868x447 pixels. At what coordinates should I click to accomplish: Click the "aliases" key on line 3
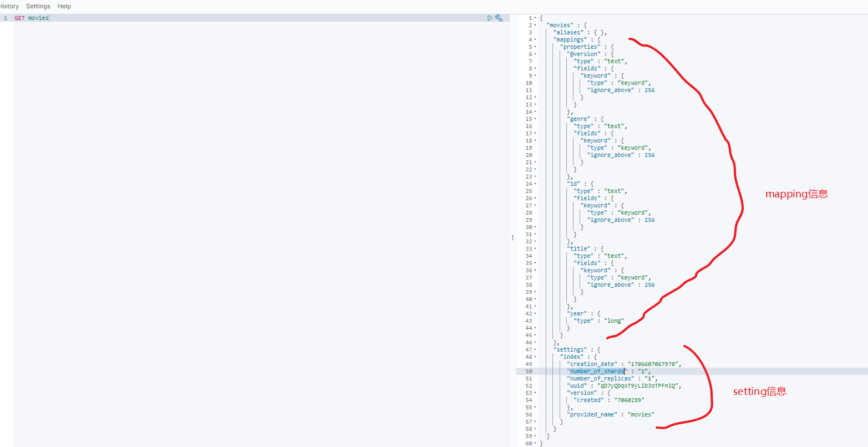pyautogui.click(x=568, y=32)
